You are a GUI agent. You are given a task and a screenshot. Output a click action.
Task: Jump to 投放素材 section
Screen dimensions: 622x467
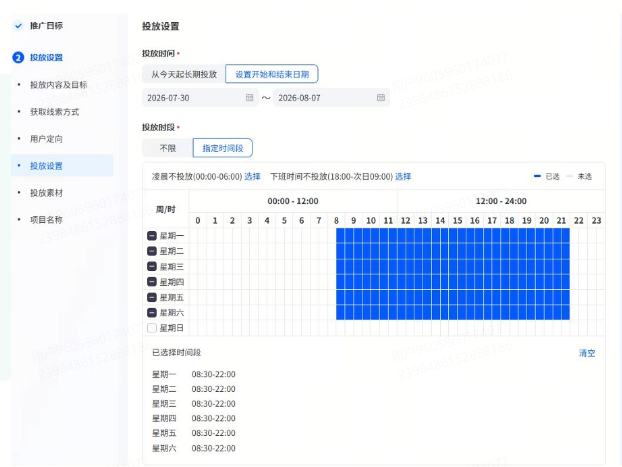click(x=46, y=193)
